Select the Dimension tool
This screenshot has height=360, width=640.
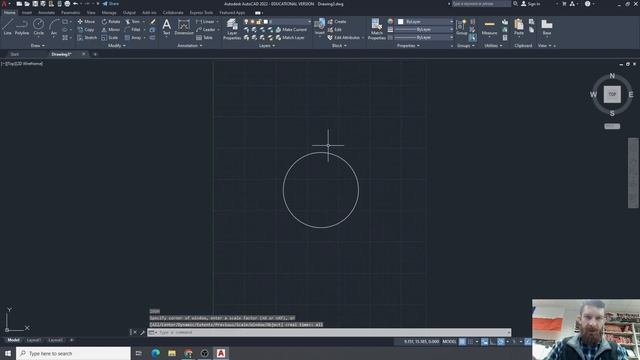click(184, 27)
